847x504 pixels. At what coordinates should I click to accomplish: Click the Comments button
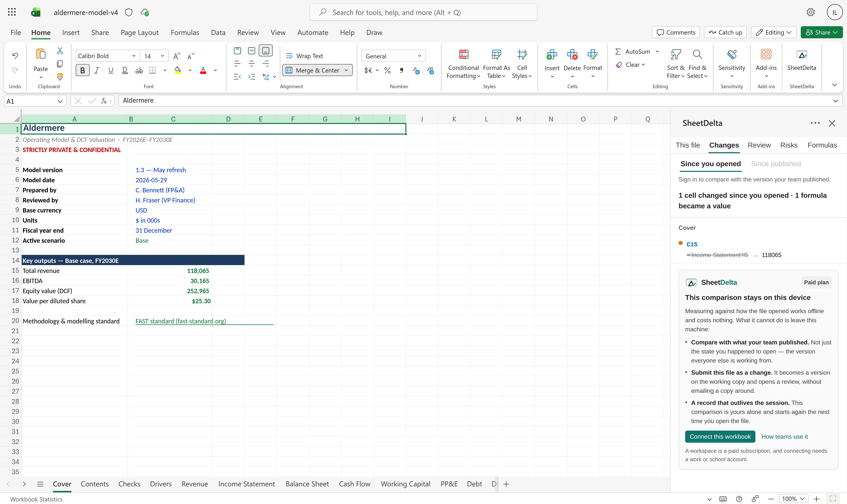pyautogui.click(x=675, y=33)
